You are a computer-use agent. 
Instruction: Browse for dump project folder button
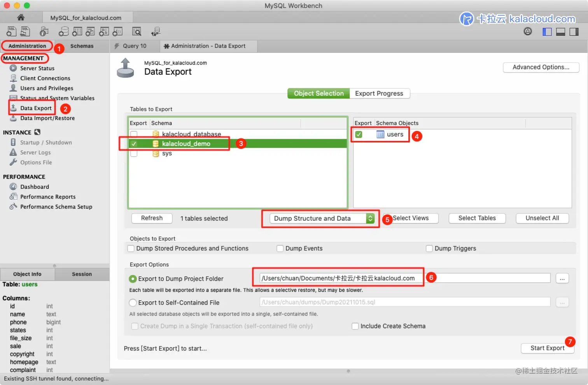tap(562, 278)
